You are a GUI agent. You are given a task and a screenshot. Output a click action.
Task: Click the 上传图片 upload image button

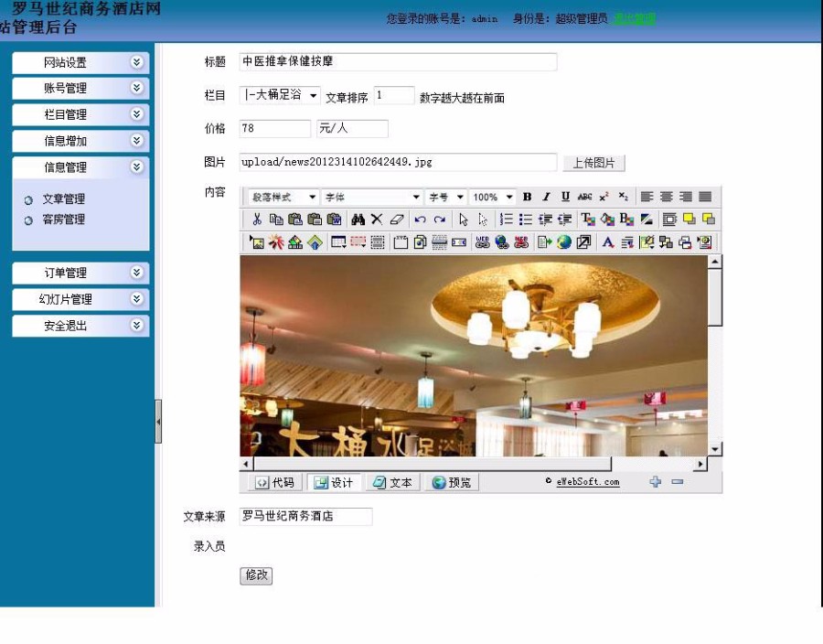[594, 162]
